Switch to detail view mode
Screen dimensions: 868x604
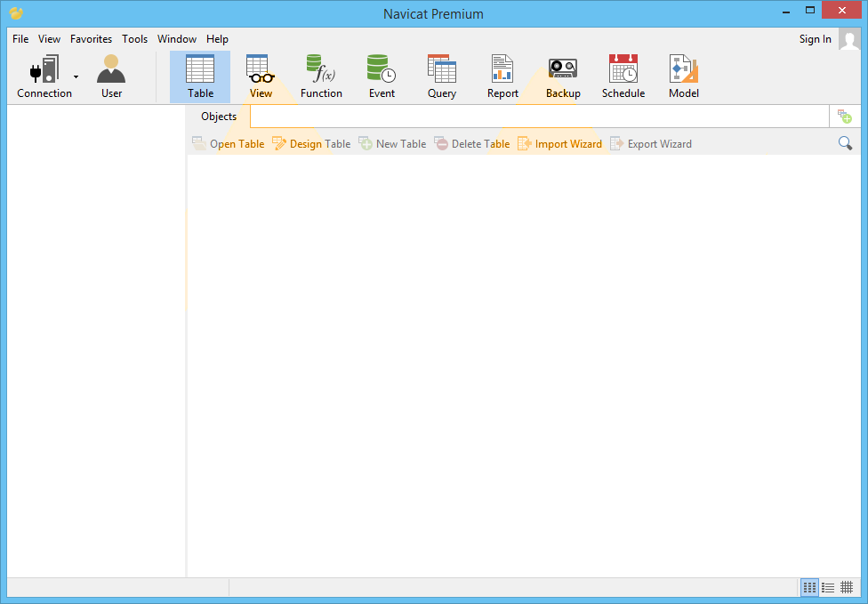847,587
